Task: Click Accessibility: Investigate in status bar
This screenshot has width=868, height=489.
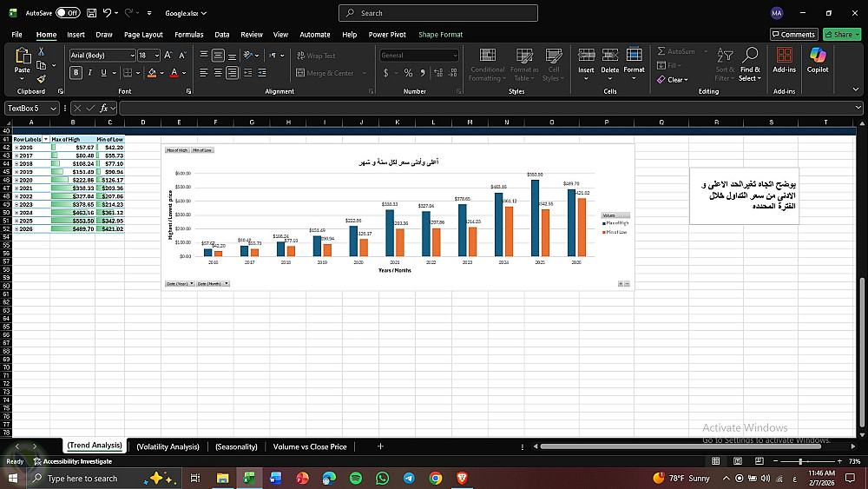Action: [x=73, y=461]
